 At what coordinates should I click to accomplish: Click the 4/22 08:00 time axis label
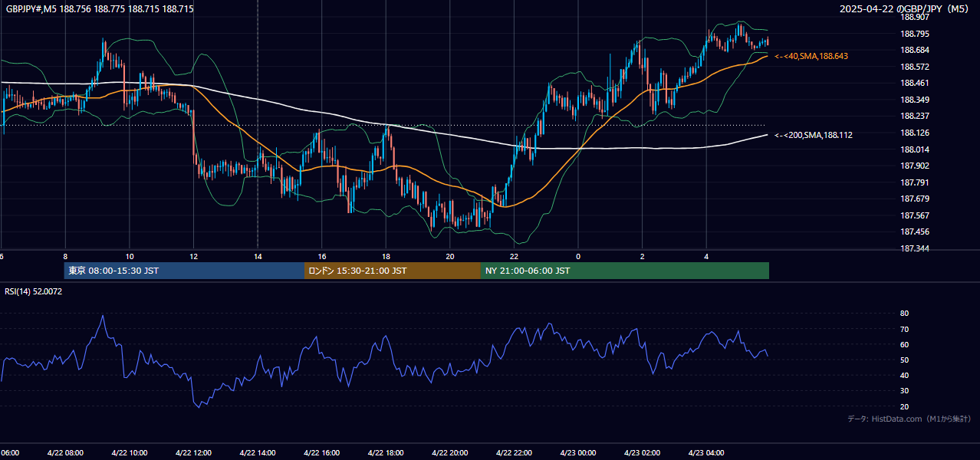pos(65,452)
